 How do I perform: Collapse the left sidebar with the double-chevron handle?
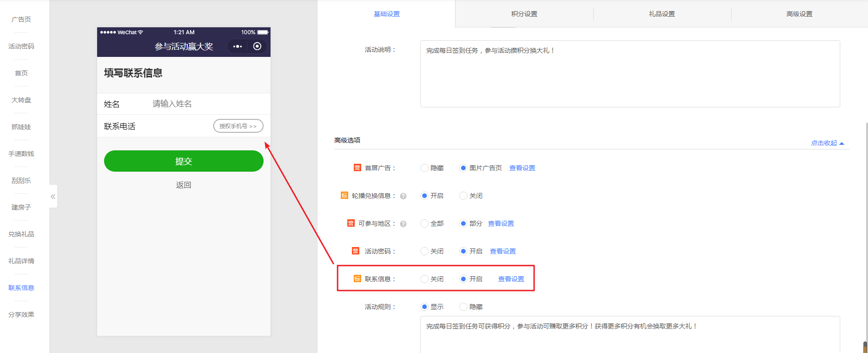[53, 197]
